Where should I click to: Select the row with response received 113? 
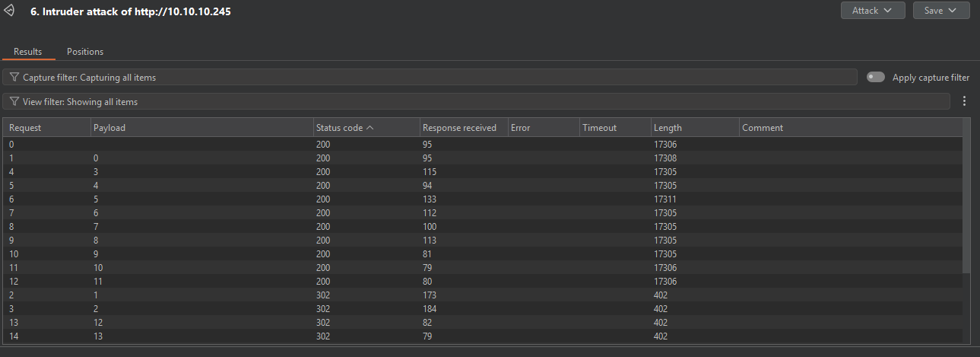[482, 240]
